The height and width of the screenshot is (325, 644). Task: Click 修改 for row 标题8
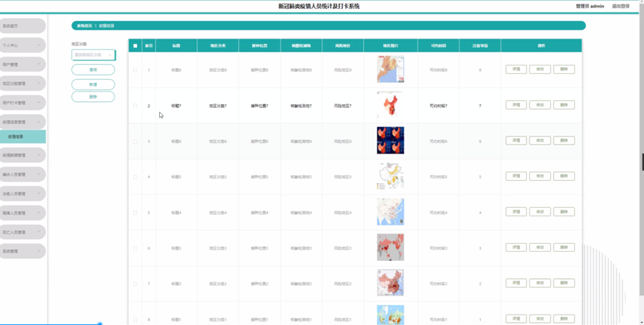coord(540,69)
